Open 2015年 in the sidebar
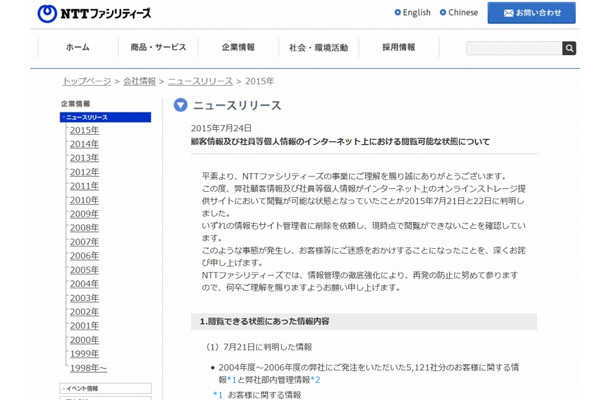Screen dimensions: 610x400 [84, 130]
